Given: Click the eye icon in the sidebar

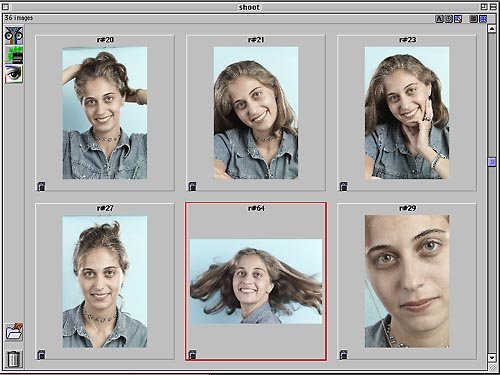Looking at the screenshot, I should [x=14, y=74].
